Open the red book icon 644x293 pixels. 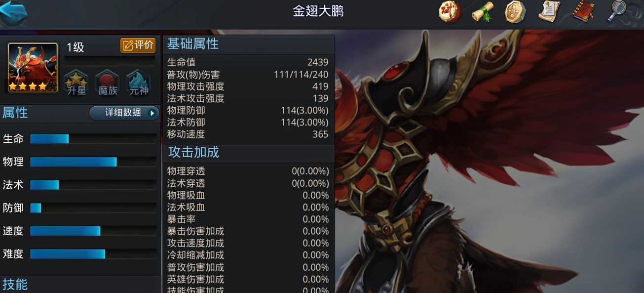tap(583, 11)
